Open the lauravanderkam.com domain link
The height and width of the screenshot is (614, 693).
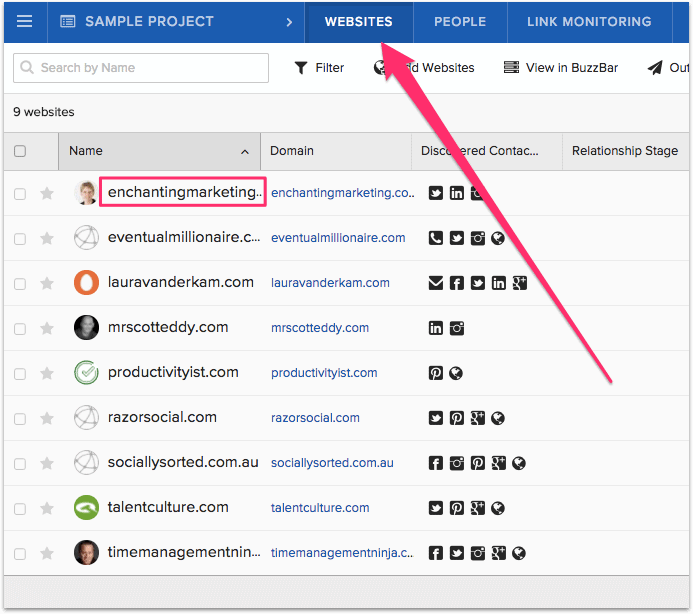click(x=330, y=283)
